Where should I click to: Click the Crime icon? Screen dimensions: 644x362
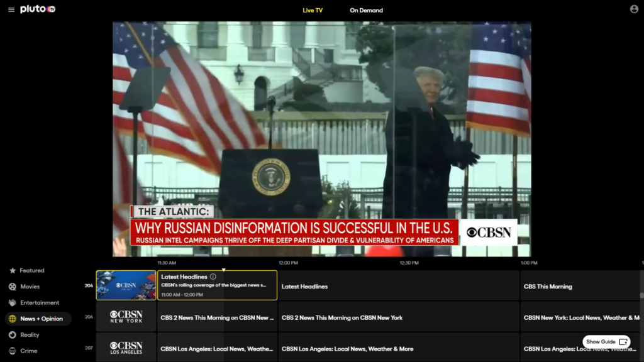[x=13, y=351]
